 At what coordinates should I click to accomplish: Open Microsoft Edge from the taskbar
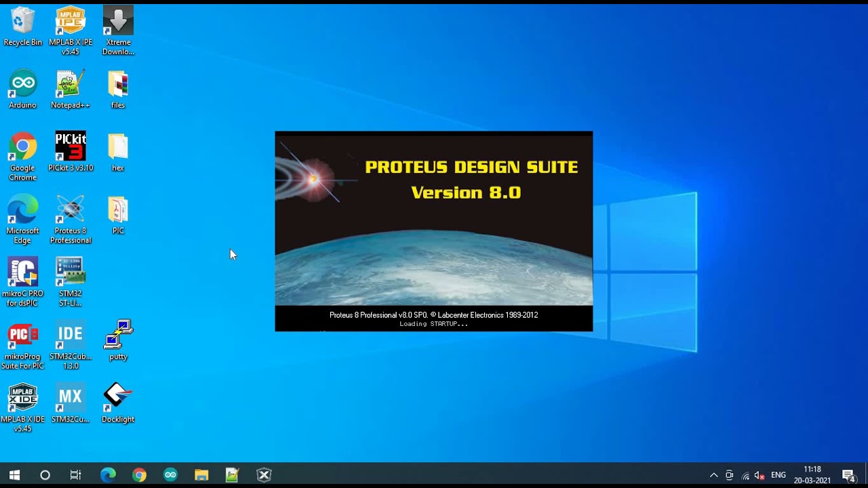(108, 475)
